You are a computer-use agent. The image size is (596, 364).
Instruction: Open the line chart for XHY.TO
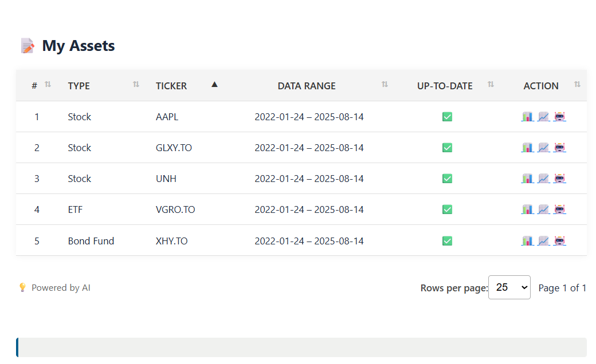tap(544, 241)
